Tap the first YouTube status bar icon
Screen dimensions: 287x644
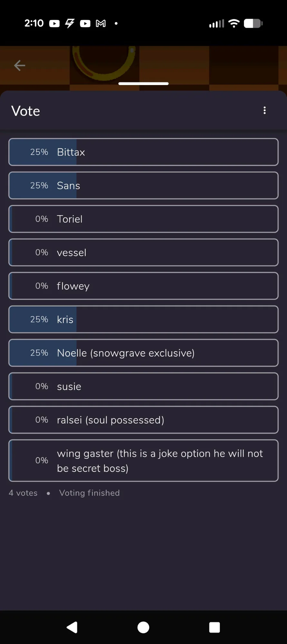point(54,24)
